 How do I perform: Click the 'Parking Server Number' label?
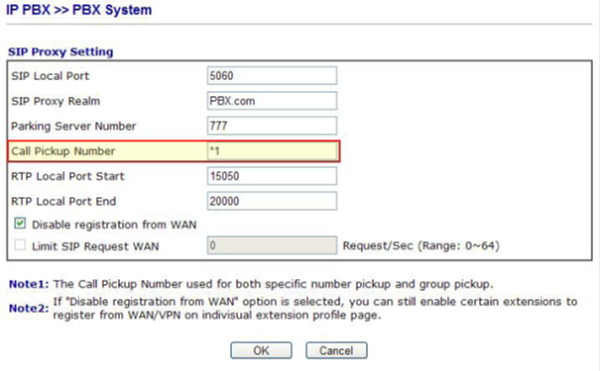click(73, 126)
